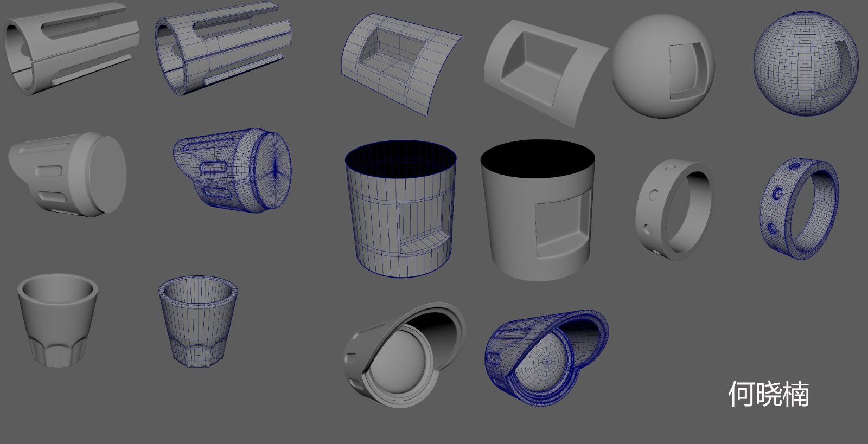The width and height of the screenshot is (868, 444).
Task: Pick the smooth tube containing a ball
Action: 405,355
